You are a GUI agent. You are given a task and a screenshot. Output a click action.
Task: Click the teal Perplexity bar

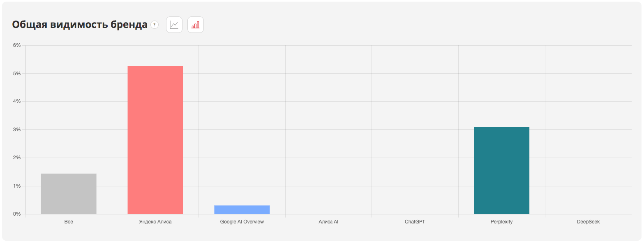coord(501,170)
